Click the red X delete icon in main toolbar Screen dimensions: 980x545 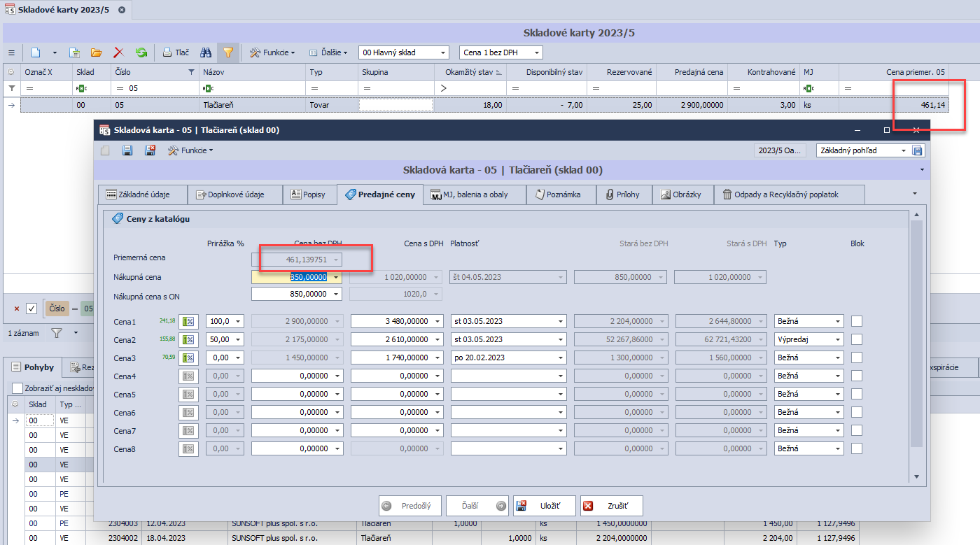(x=118, y=52)
